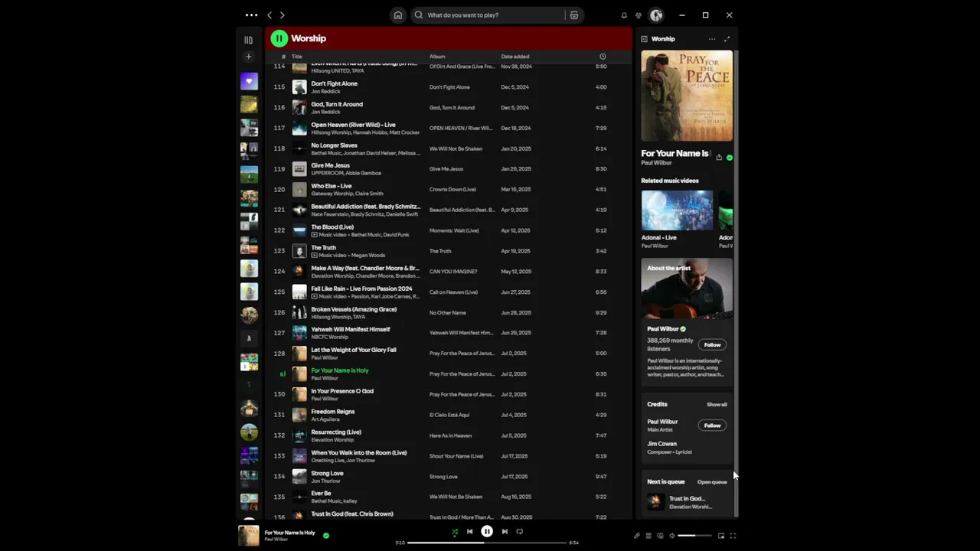Sort the playlist by Title column
Viewport: 980px width, 551px height.
[296, 57]
